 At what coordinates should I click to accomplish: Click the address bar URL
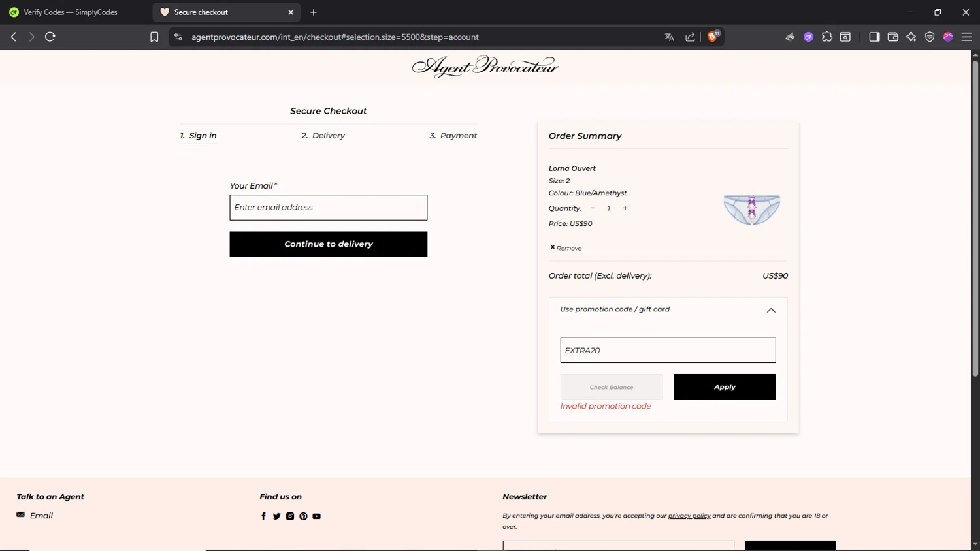pos(335,37)
